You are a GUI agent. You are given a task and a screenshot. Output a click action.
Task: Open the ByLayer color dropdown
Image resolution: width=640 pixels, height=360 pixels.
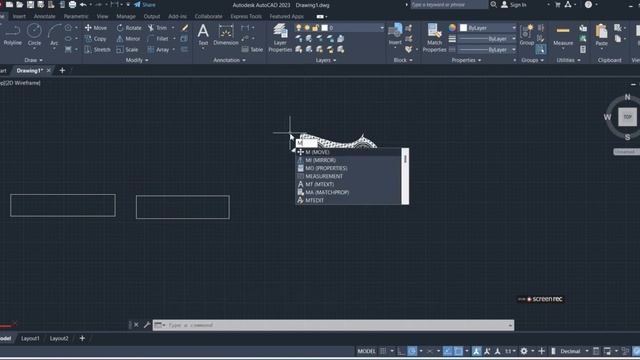(488, 28)
